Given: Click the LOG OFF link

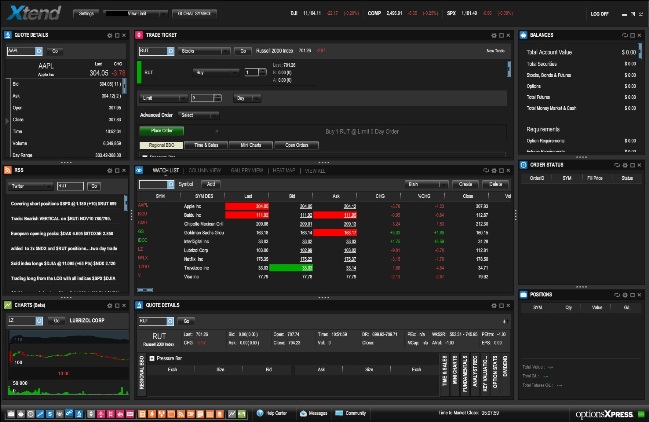Looking at the screenshot, I should [x=599, y=14].
